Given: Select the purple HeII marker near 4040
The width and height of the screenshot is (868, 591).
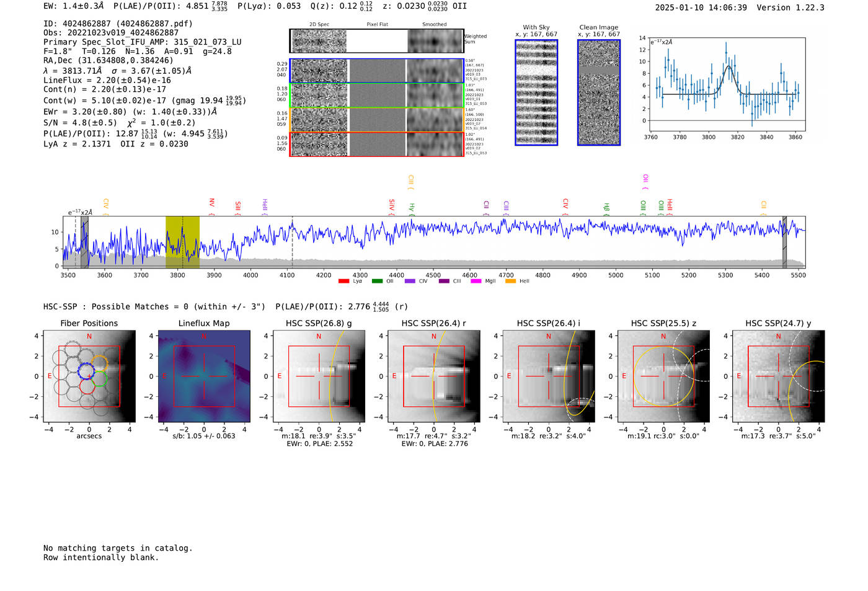Looking at the screenshot, I should (x=265, y=207).
